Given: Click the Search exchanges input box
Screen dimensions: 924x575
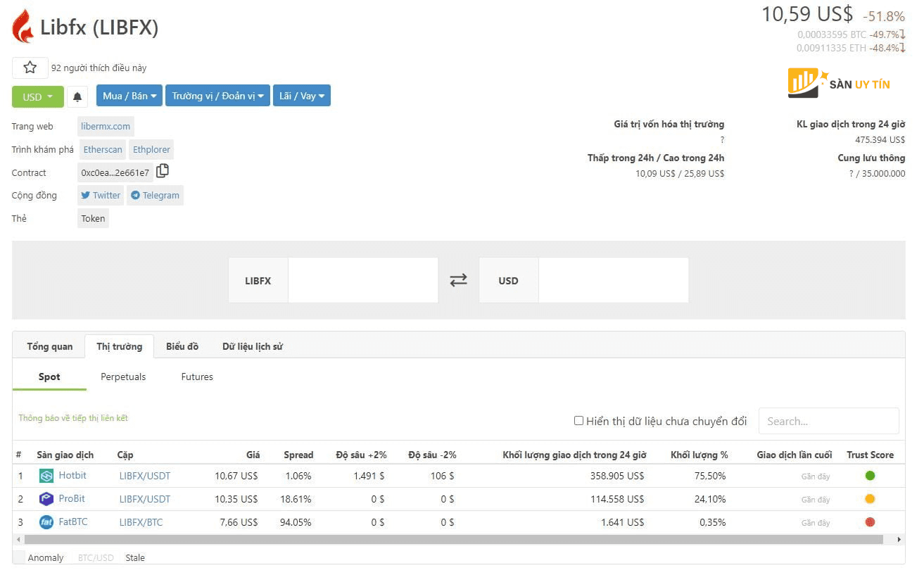Looking at the screenshot, I should (828, 421).
